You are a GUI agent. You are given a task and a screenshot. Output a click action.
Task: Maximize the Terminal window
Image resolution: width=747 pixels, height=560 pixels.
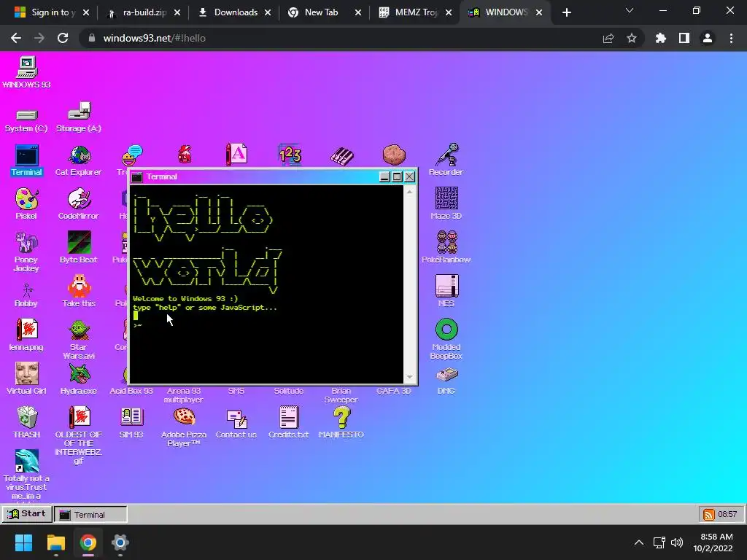pyautogui.click(x=397, y=176)
